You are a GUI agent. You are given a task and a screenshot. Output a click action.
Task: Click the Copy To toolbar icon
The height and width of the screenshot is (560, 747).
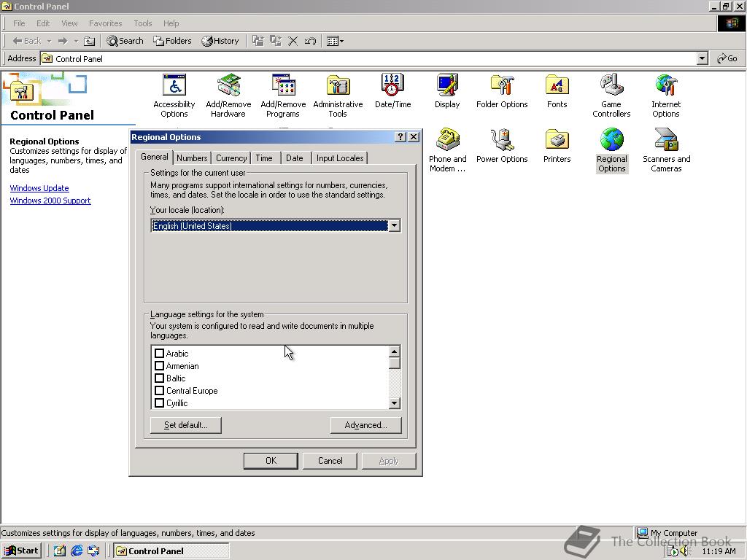point(275,41)
